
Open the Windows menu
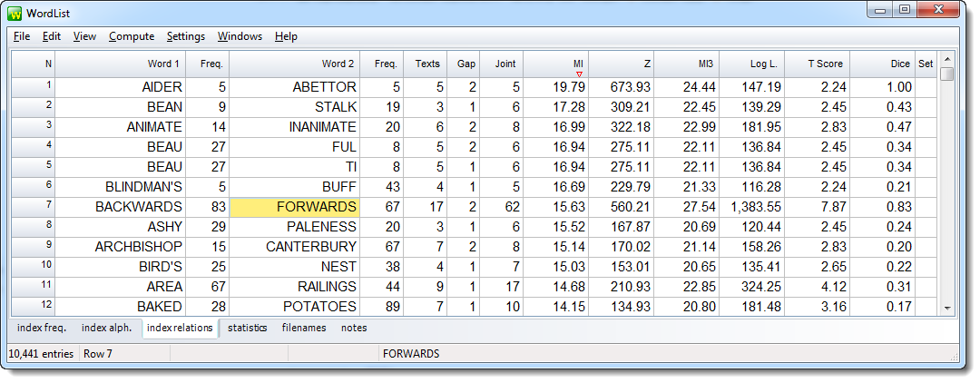coord(240,36)
